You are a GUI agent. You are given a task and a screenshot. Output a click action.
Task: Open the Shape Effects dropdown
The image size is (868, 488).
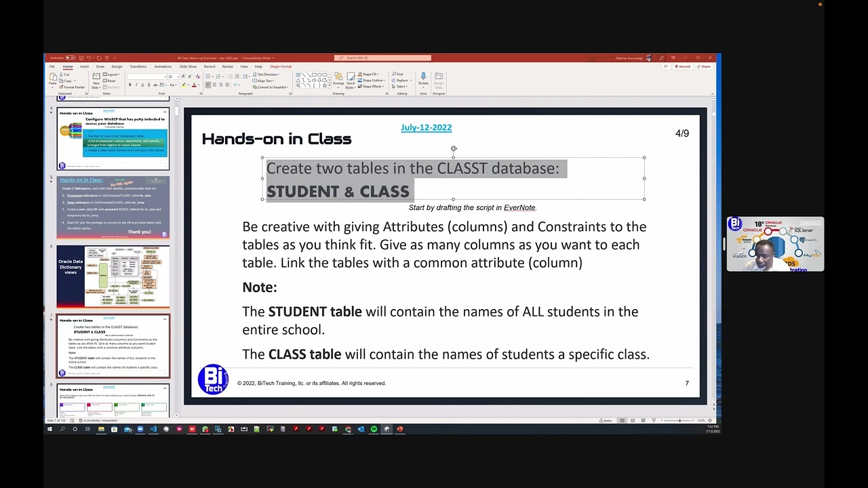tap(371, 86)
